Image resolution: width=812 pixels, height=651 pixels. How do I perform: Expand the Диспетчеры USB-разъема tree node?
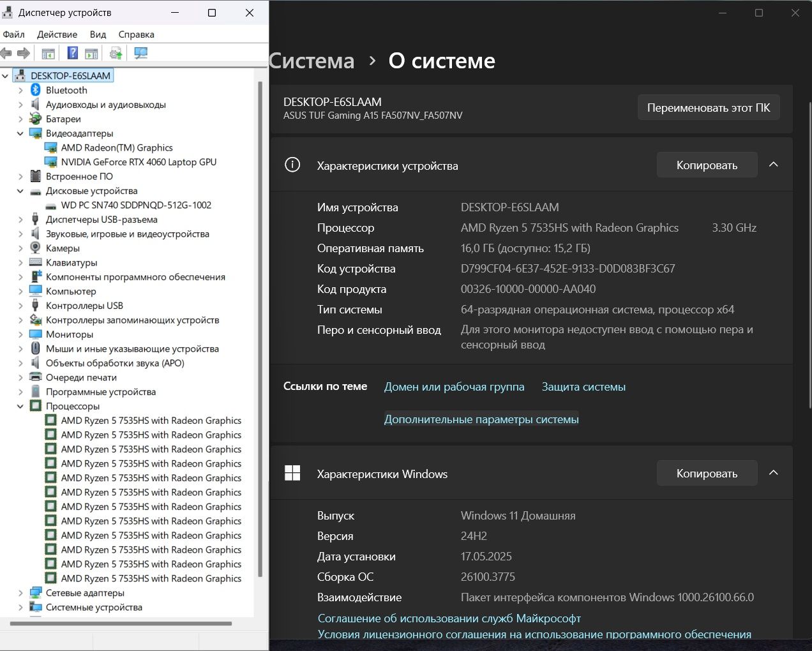click(x=20, y=220)
